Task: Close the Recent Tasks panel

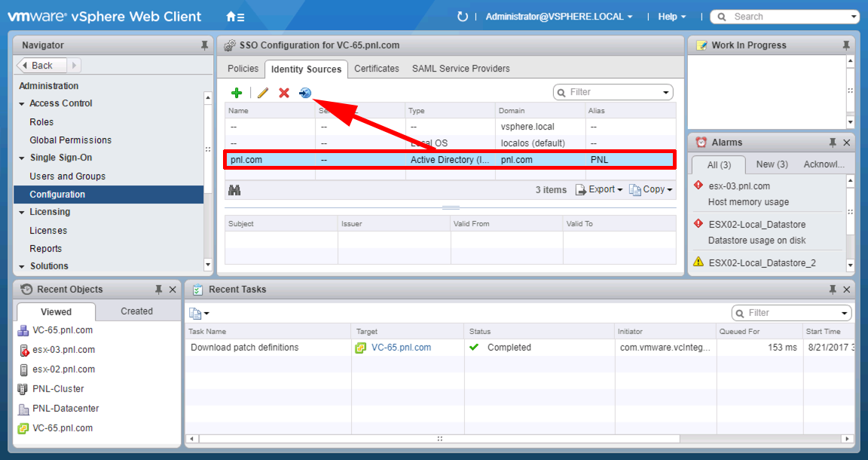Action: [846, 290]
